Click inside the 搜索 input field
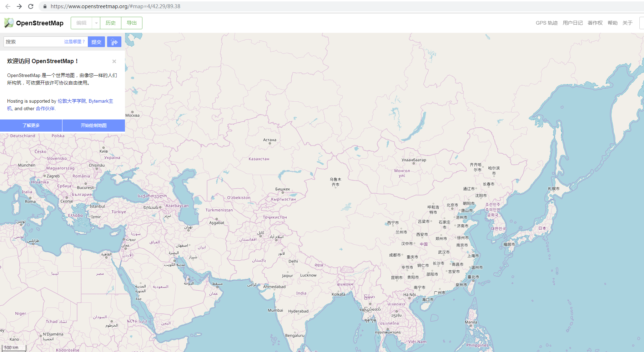Viewport: 644px width, 352px height. (x=32, y=41)
